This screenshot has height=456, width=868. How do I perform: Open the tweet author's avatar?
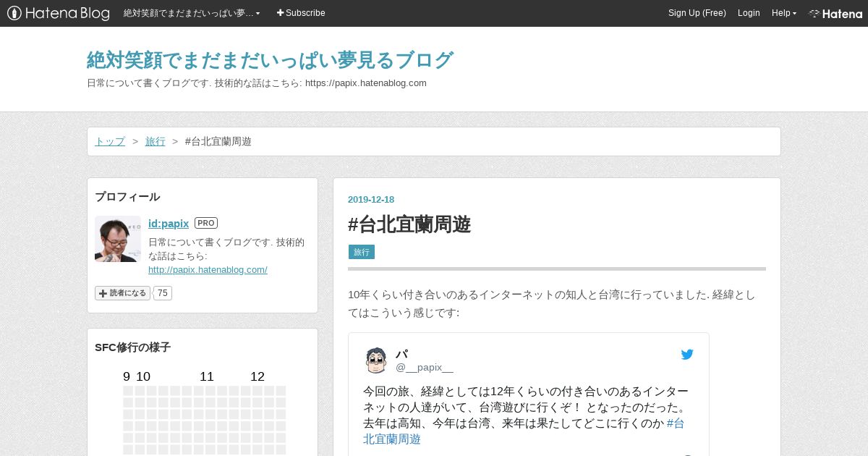pyautogui.click(x=376, y=360)
